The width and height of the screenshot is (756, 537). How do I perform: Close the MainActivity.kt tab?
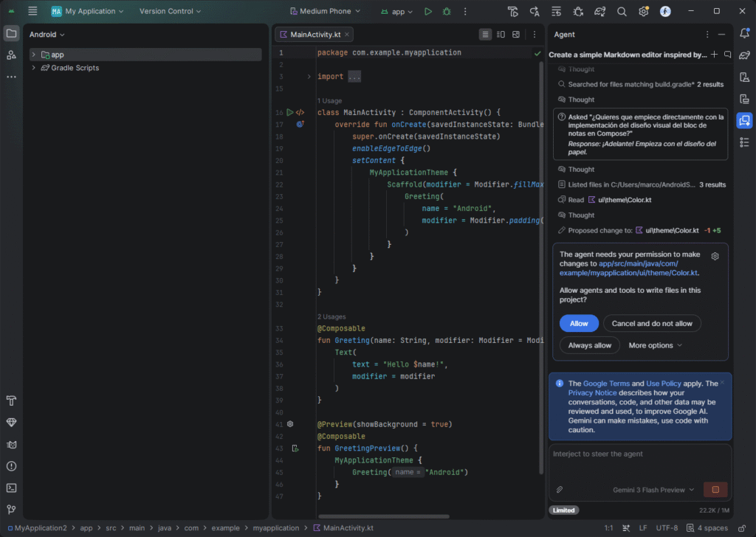(x=347, y=34)
